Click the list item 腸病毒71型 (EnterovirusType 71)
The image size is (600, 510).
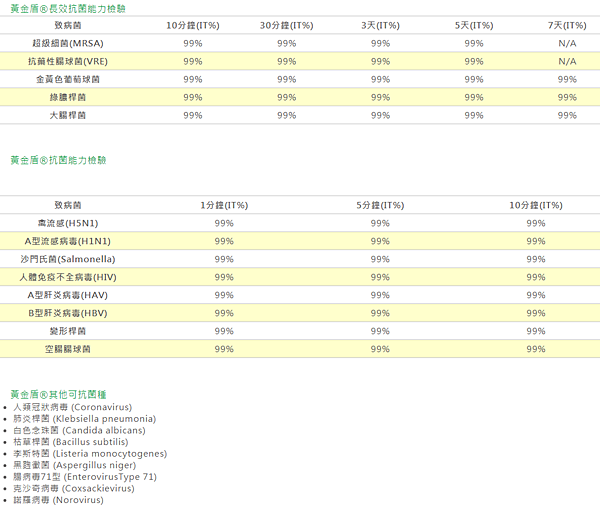pyautogui.click(x=85, y=477)
